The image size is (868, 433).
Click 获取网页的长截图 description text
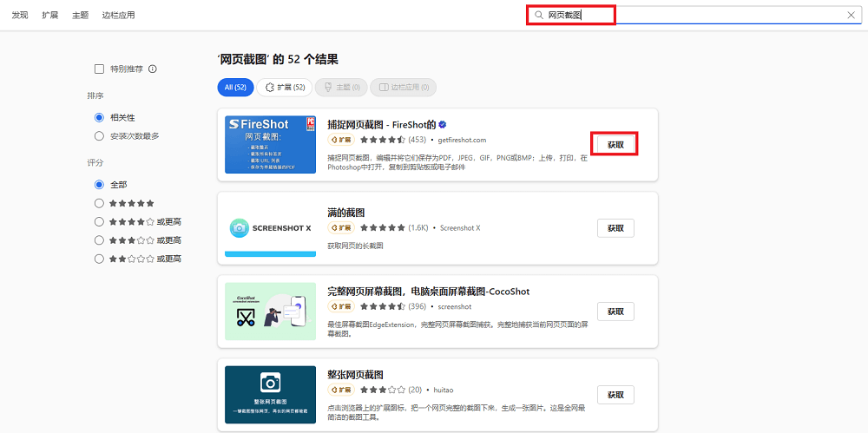click(x=355, y=246)
